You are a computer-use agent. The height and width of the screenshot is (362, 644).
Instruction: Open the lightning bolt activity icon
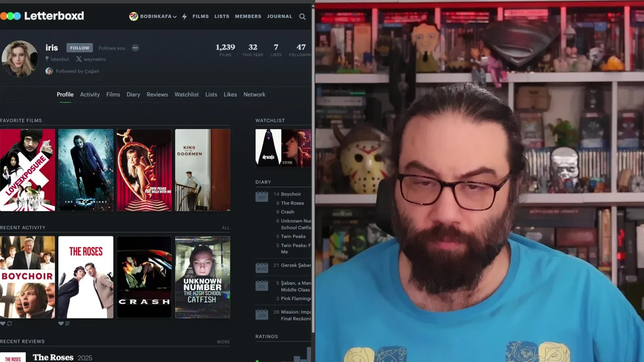[x=184, y=17]
